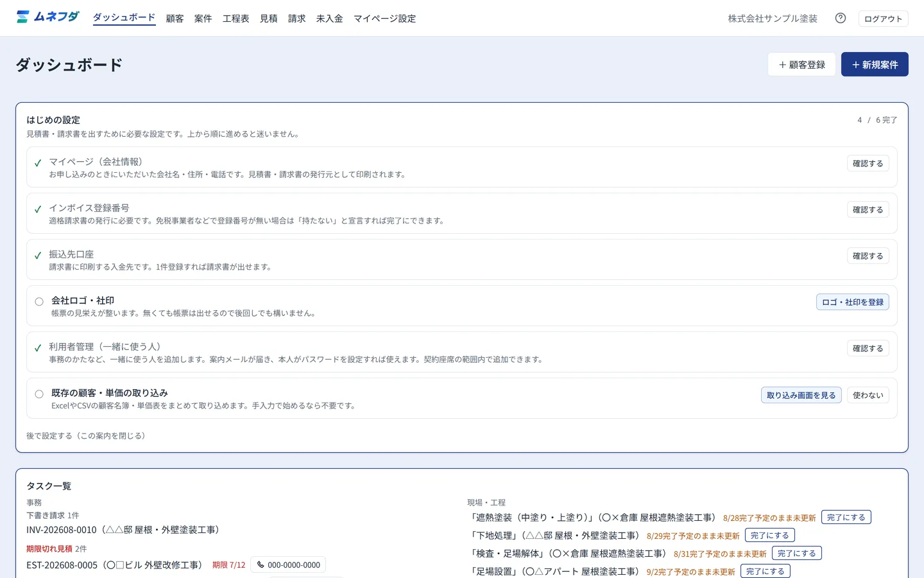Click the 後で設定する（この案内を閉じる） link
This screenshot has width=924, height=578.
pos(87,436)
